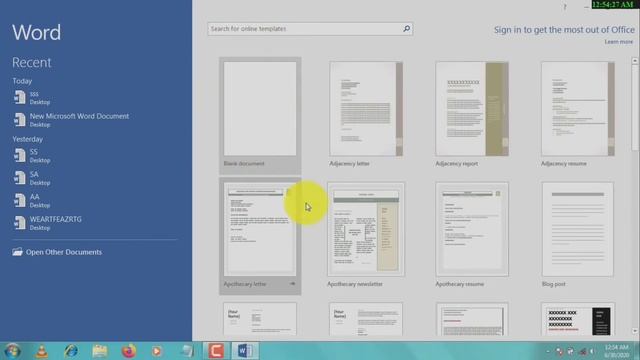
Task: Click the sss document file icon
Action: click(20, 98)
